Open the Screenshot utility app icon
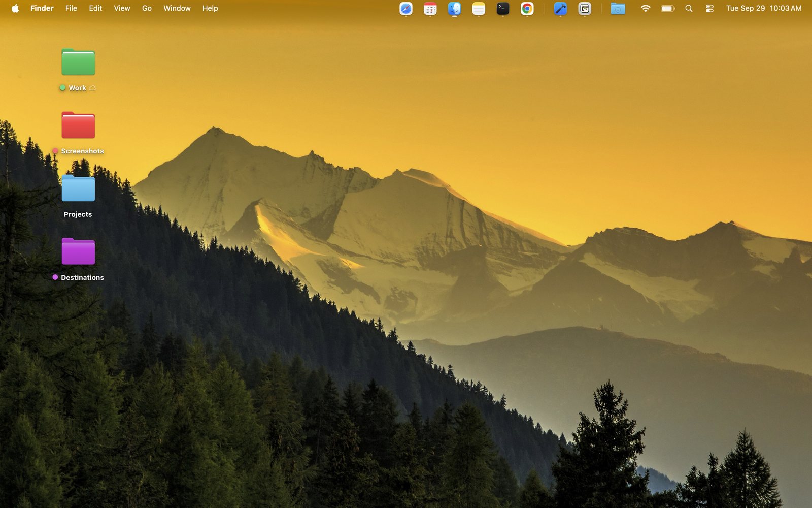Viewport: 812px width, 508px height. (585, 9)
